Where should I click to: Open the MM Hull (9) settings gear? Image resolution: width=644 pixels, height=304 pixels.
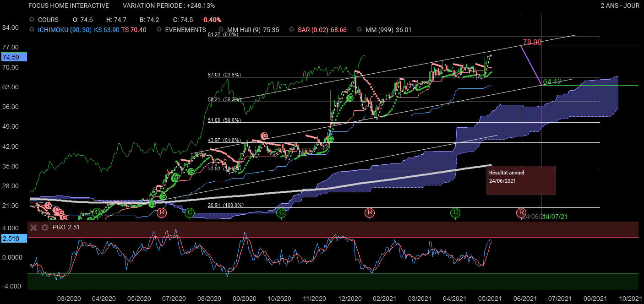point(221,30)
